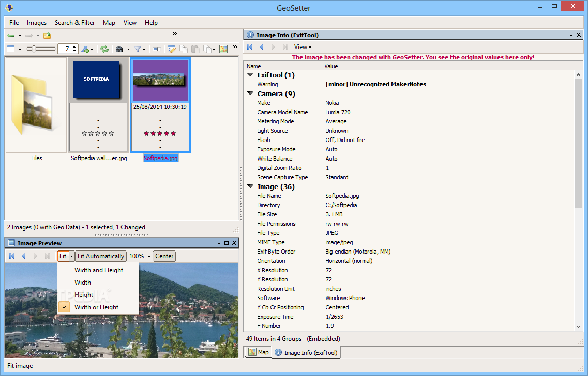
Task: Collapse the Camera (9) group
Action: click(x=250, y=93)
